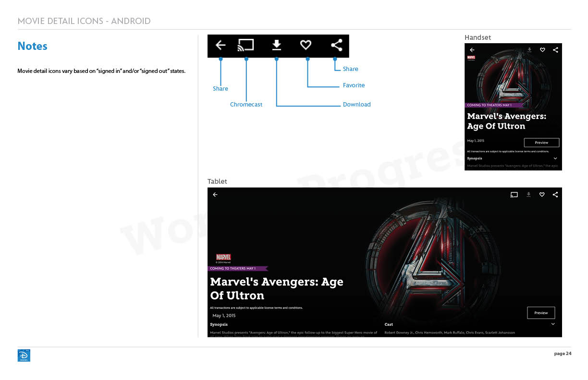Screen dimensions: 588x380
Task: Click the cast list starting "Robert Downey Jr."
Action: tap(450, 332)
